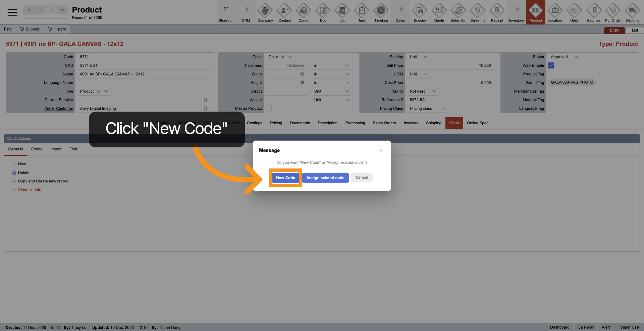Open the TimeLog module icon
Image resolution: width=644 pixels, height=331 pixels.
click(x=381, y=11)
